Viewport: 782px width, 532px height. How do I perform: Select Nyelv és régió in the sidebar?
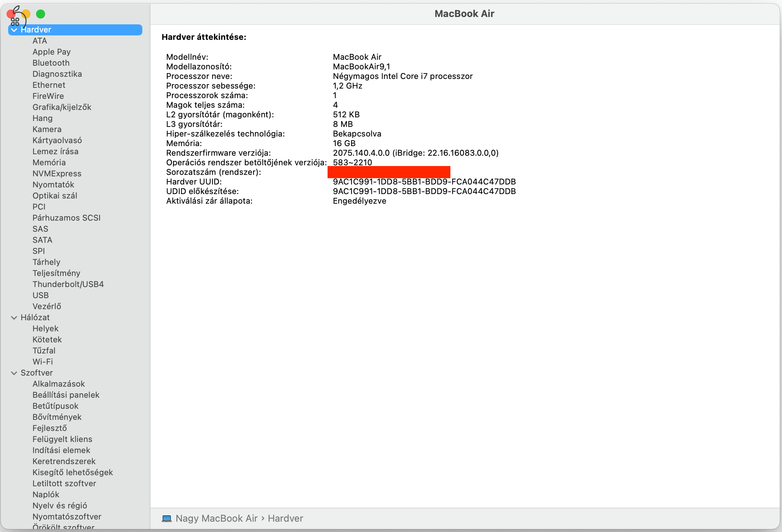click(60, 506)
